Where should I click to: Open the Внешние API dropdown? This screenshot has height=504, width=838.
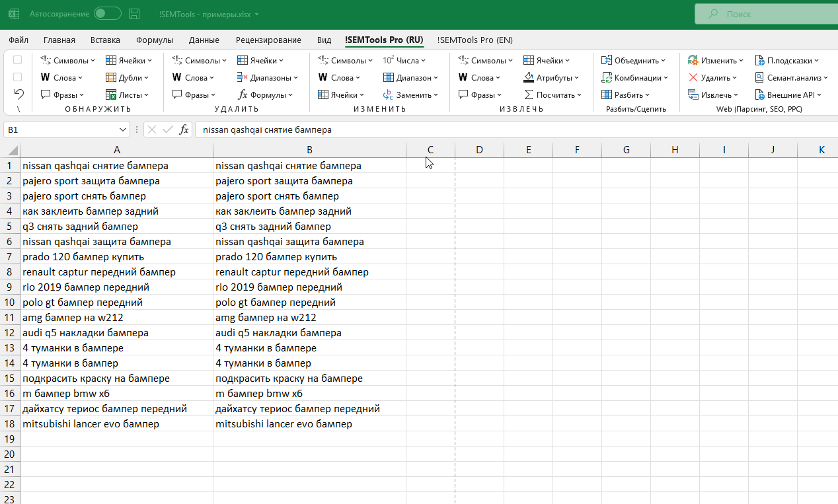click(788, 94)
